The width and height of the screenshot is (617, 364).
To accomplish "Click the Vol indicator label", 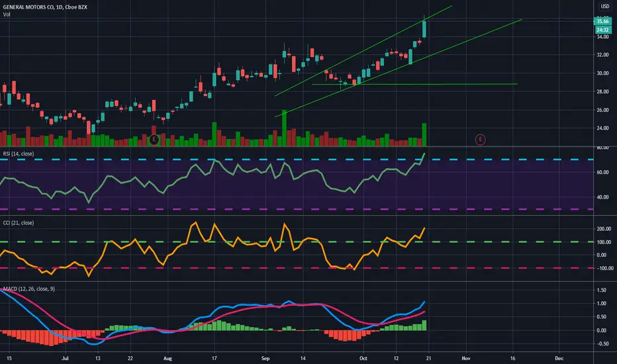I will [x=7, y=15].
